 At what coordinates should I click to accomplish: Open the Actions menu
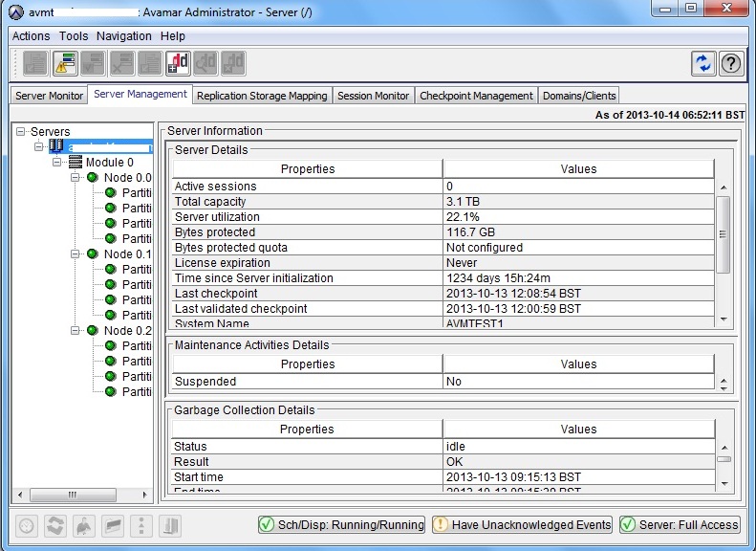[x=31, y=36]
